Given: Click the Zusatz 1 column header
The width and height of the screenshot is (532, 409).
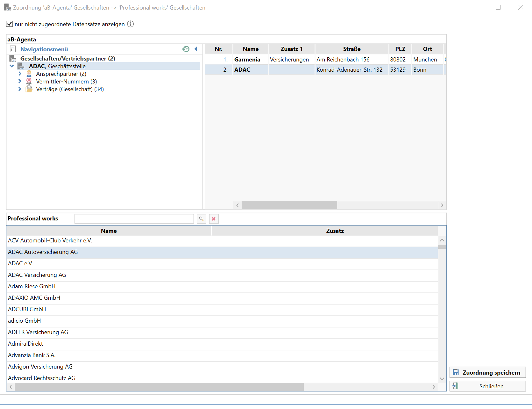Looking at the screenshot, I should pos(292,49).
